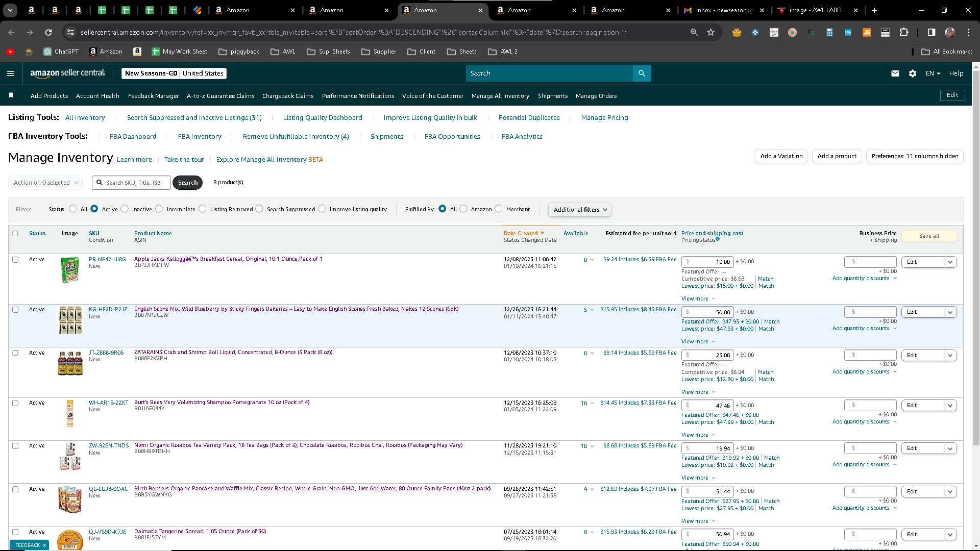Open the EN language dropdown
Viewport: 980px width, 551px height.
pos(933,73)
